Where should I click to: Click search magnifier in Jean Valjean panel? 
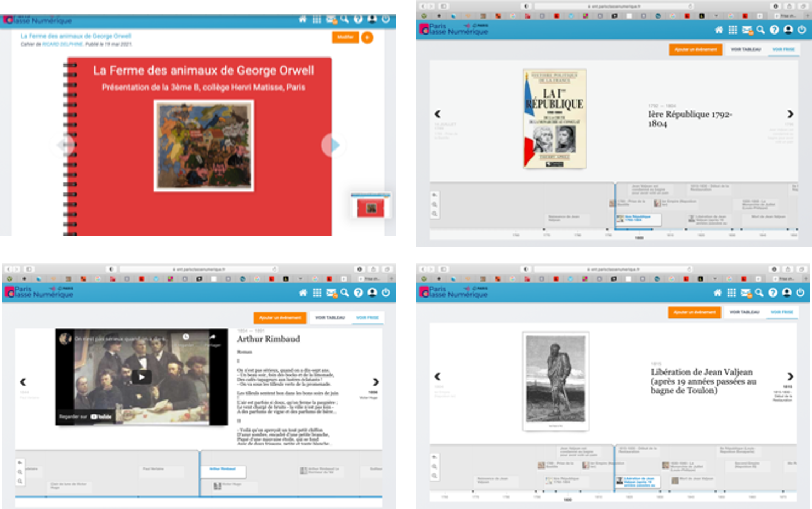pyautogui.click(x=759, y=293)
